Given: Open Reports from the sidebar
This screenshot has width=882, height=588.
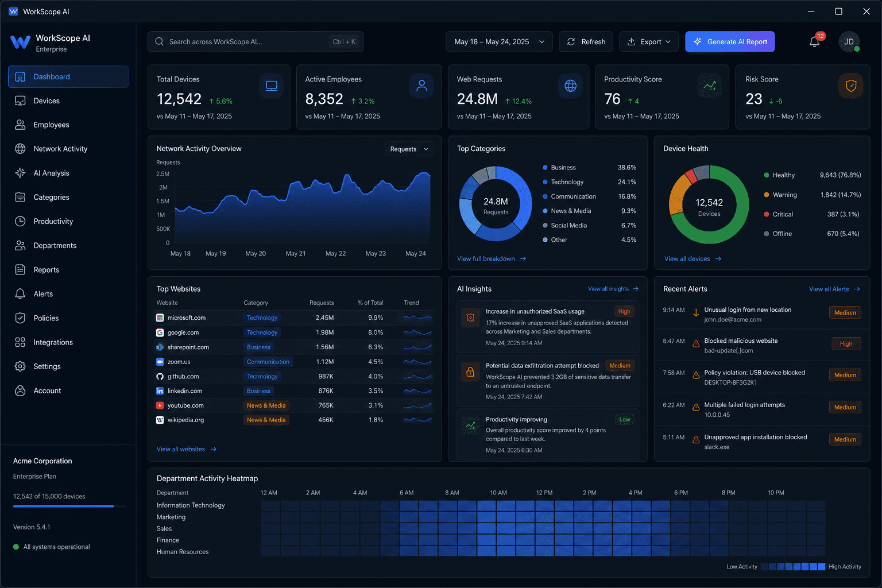Looking at the screenshot, I should 68,270.
